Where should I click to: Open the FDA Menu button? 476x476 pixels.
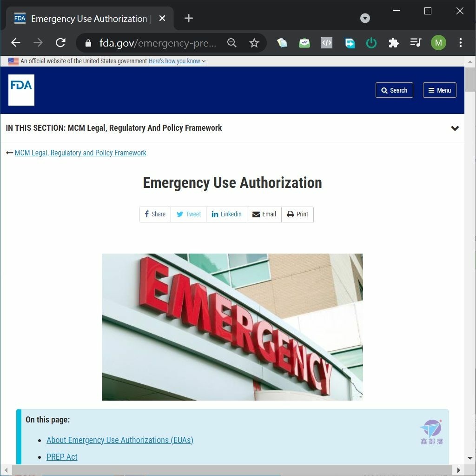click(439, 90)
